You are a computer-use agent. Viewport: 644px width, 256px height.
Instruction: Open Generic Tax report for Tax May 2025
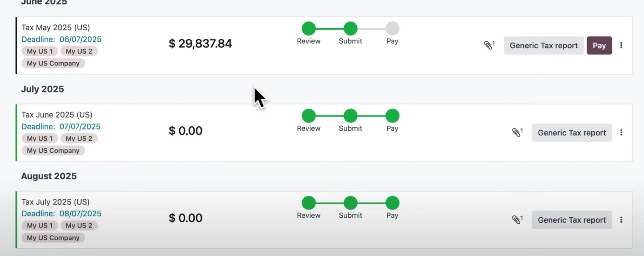pos(543,45)
